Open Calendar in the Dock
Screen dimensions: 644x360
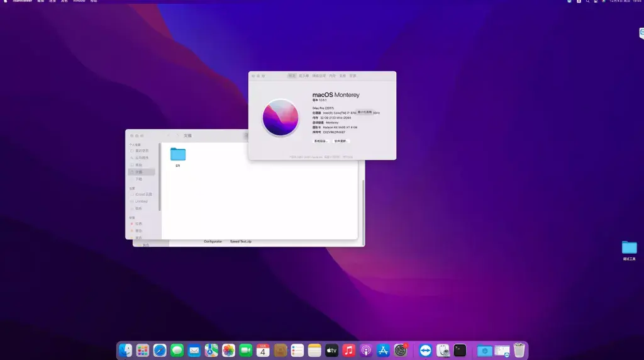pos(263,350)
